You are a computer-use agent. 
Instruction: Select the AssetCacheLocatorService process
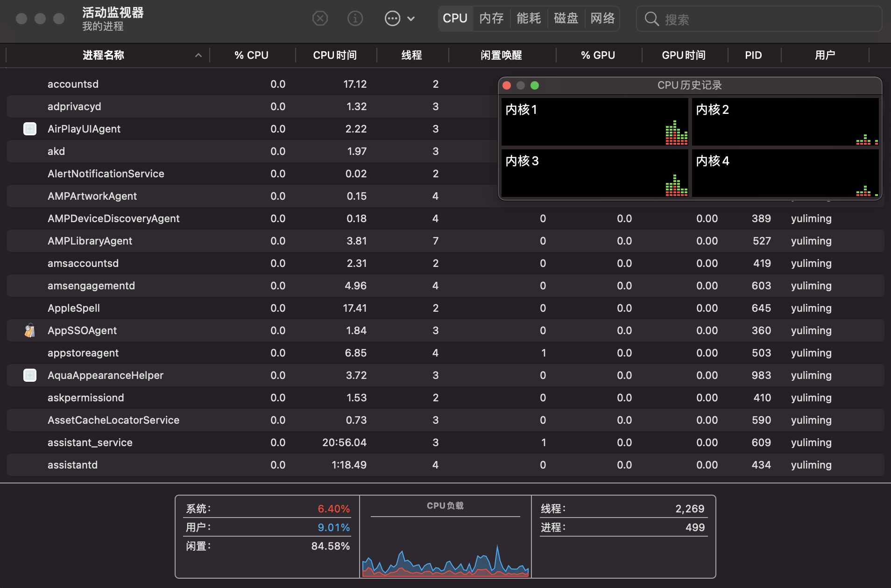click(445, 420)
